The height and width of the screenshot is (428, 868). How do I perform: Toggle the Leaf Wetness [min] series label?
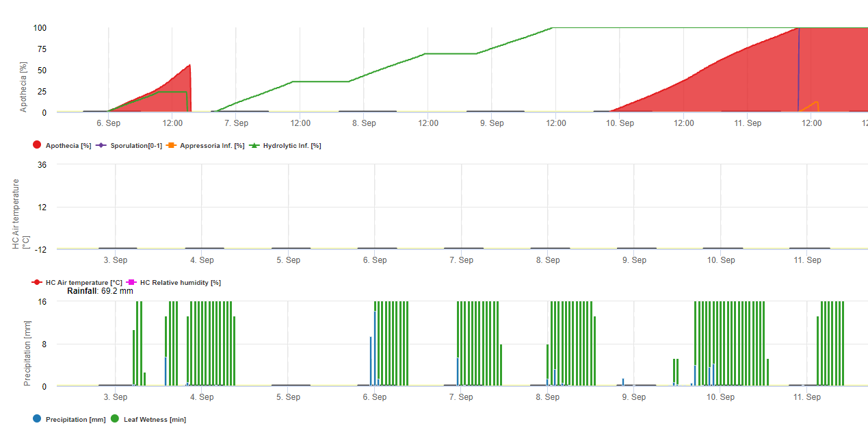[155, 420]
